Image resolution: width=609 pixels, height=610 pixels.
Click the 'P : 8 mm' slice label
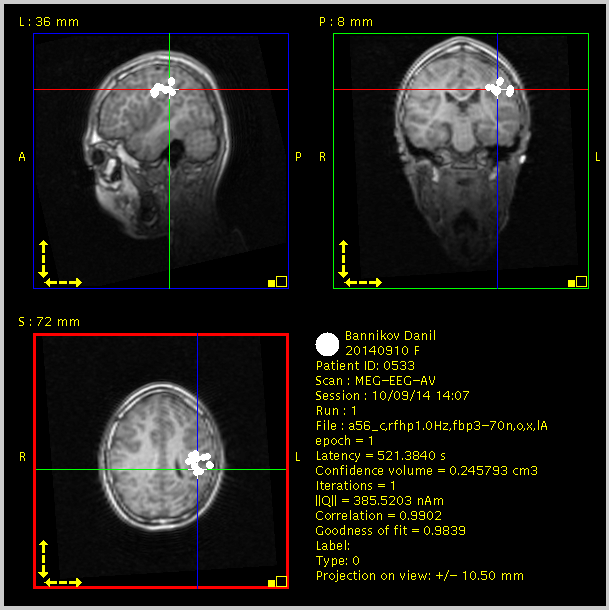pos(346,22)
